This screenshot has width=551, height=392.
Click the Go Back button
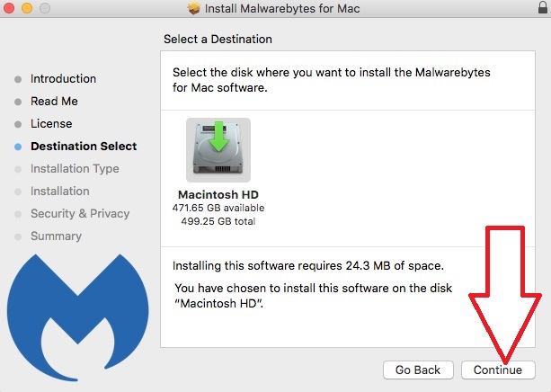pyautogui.click(x=418, y=370)
